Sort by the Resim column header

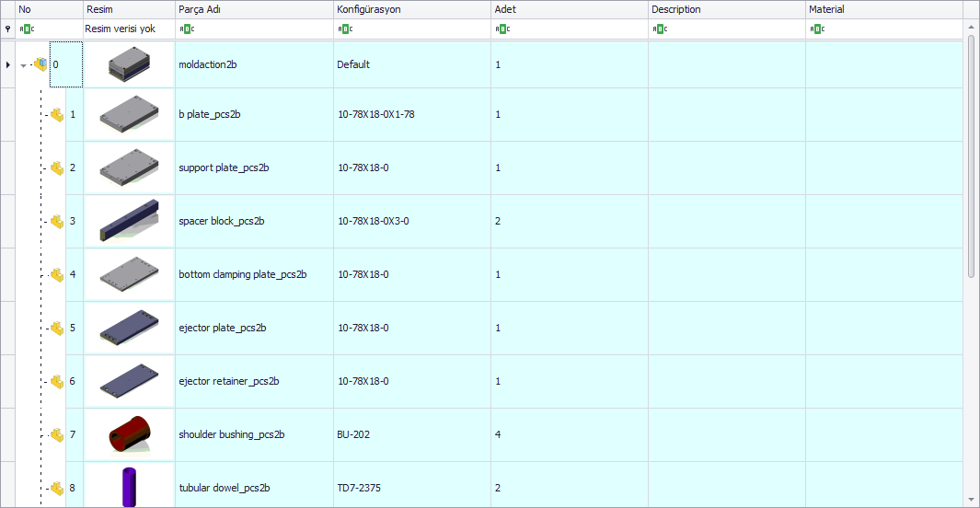[x=130, y=9]
